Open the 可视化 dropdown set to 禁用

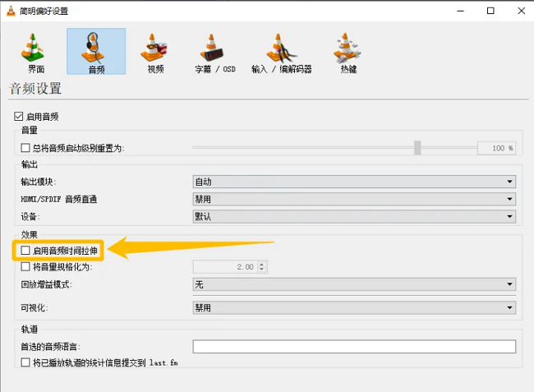[x=354, y=308]
